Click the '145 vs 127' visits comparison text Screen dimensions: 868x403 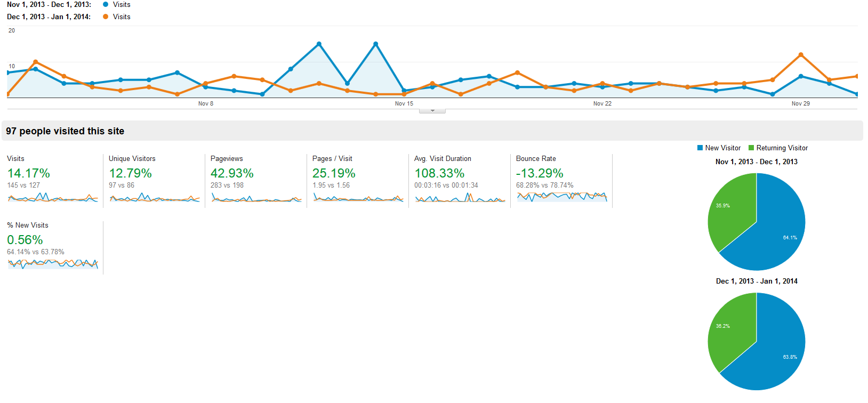click(x=23, y=185)
